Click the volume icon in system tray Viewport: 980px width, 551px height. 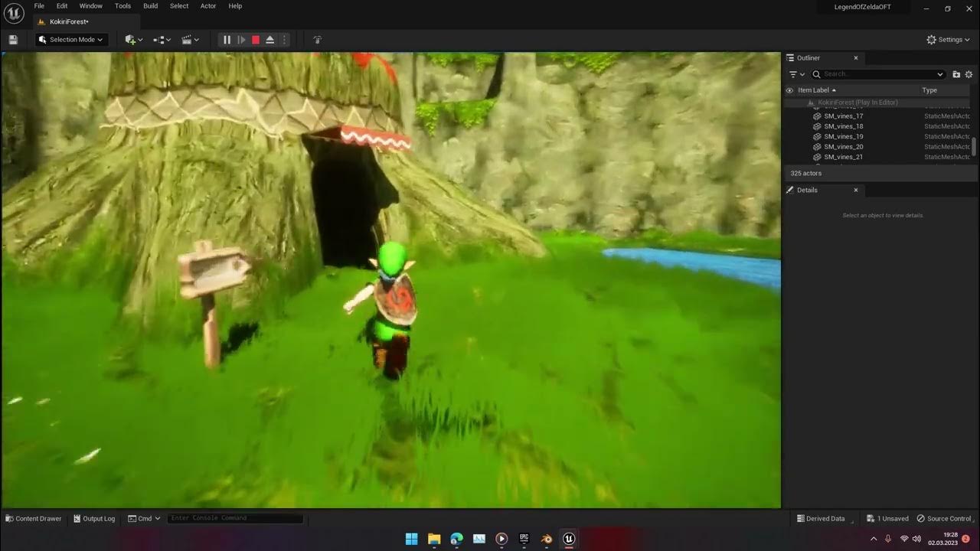click(x=916, y=539)
